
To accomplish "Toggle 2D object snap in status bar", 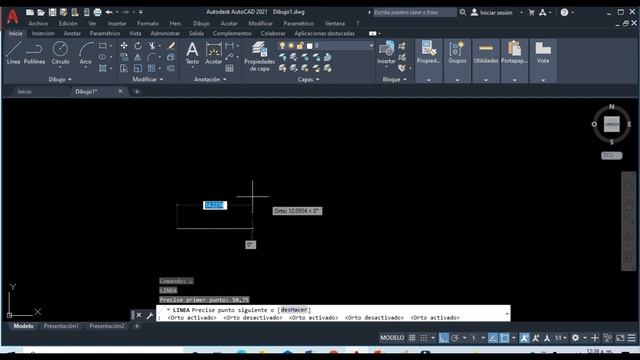I will pos(504,338).
